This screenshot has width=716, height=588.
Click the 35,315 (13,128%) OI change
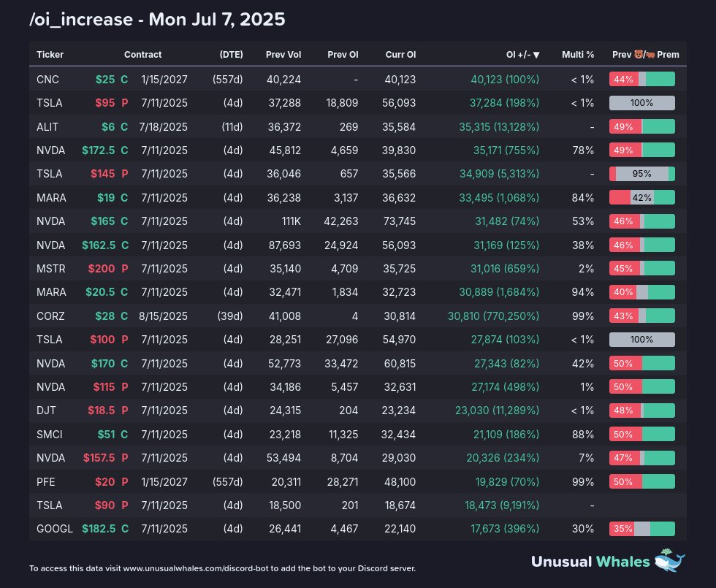[x=499, y=126]
